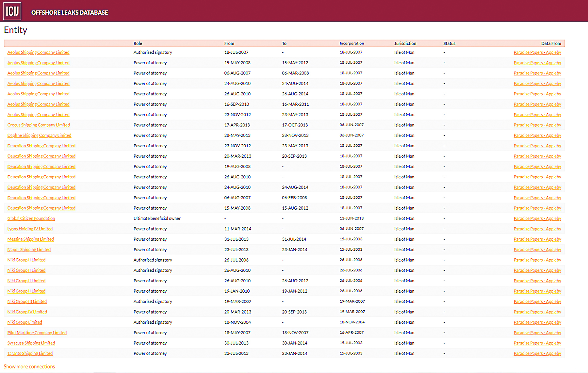Open Paradise Papers - Appleby link in Taranto Shipping row
This screenshot has height=373, width=588.
tap(537, 354)
